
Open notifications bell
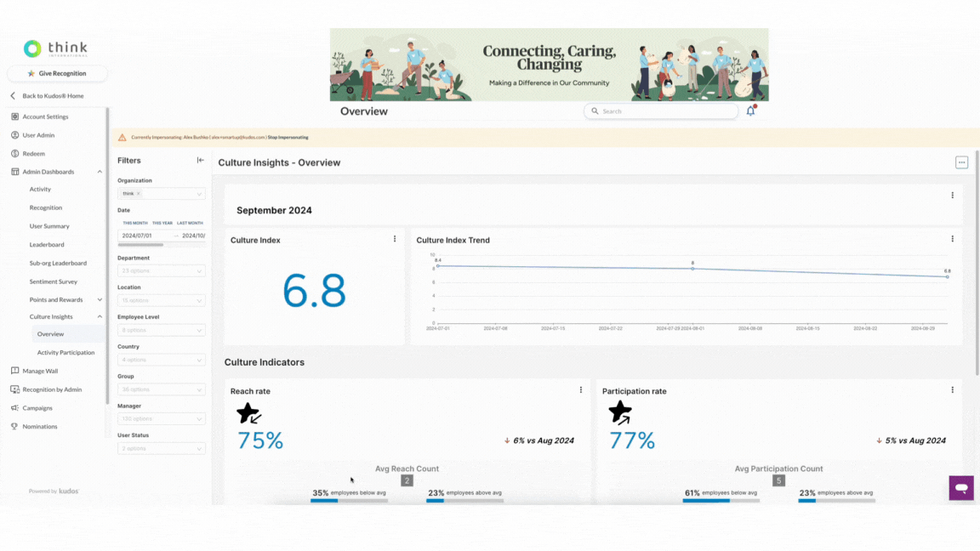tap(750, 111)
